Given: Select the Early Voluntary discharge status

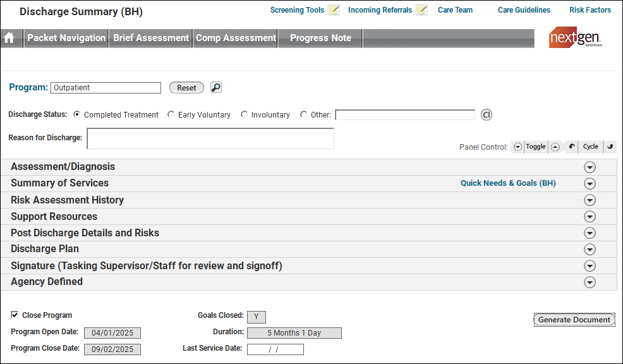Looking at the screenshot, I should point(171,115).
